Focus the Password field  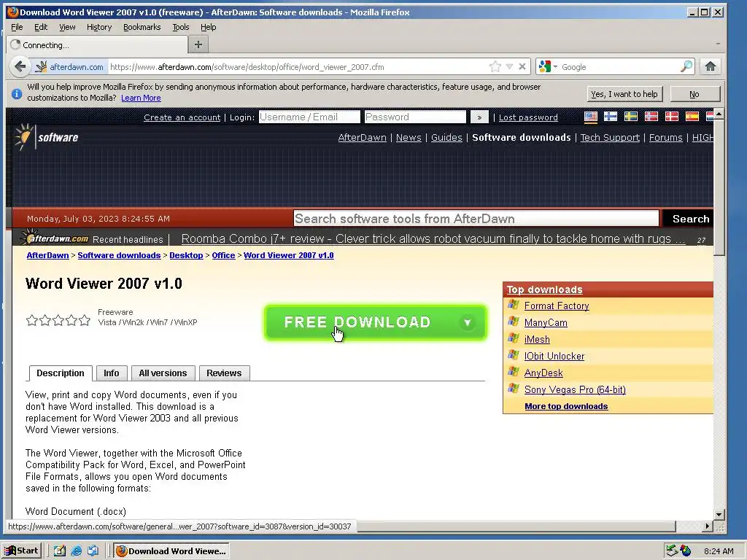[x=415, y=117]
